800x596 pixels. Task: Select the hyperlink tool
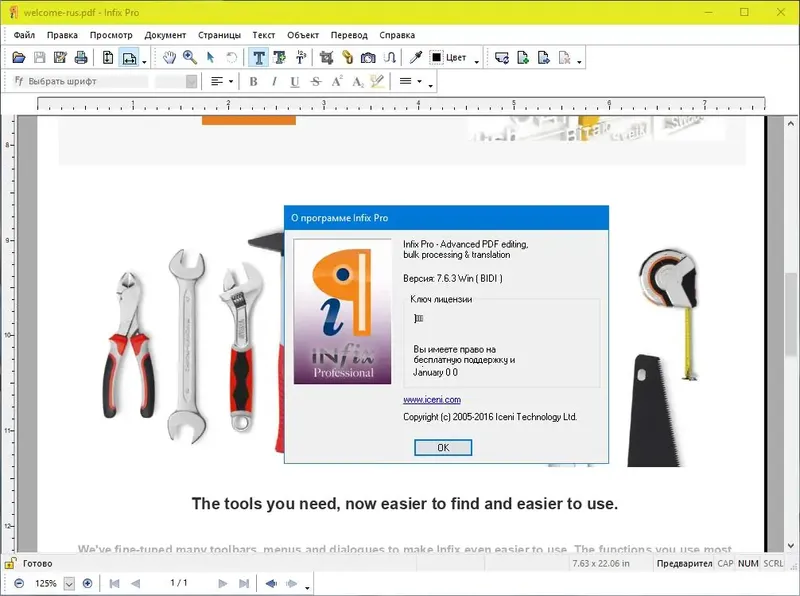347,57
